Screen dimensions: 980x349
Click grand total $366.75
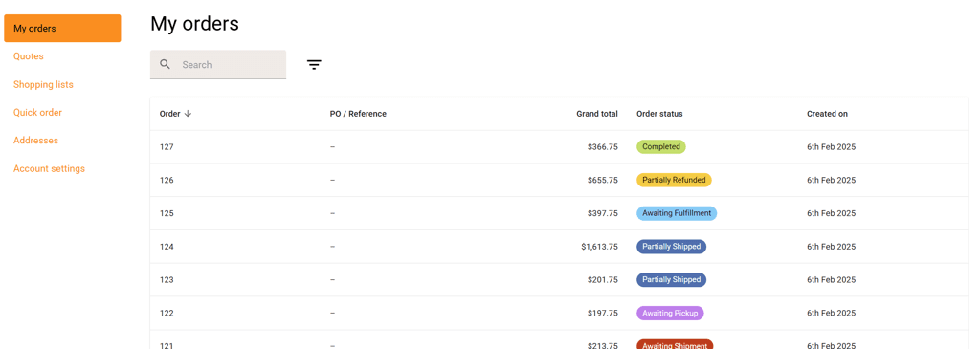tap(603, 146)
